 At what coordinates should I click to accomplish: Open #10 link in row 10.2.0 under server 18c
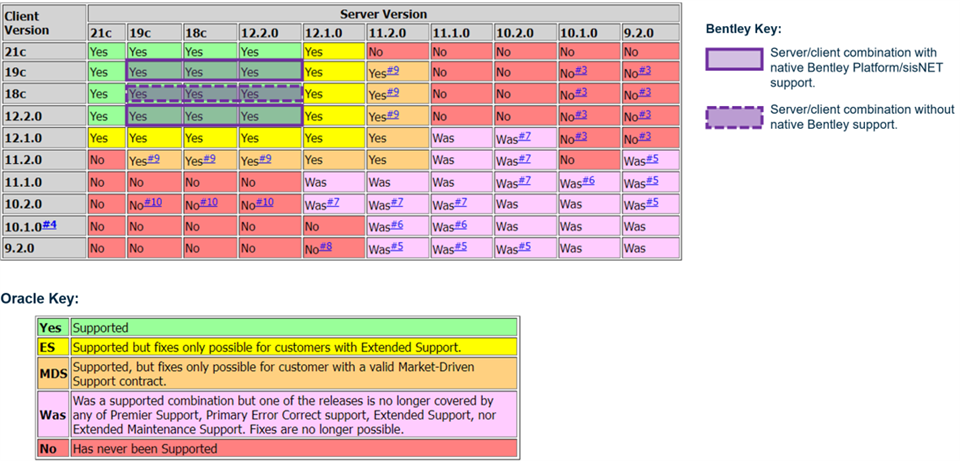(x=209, y=202)
